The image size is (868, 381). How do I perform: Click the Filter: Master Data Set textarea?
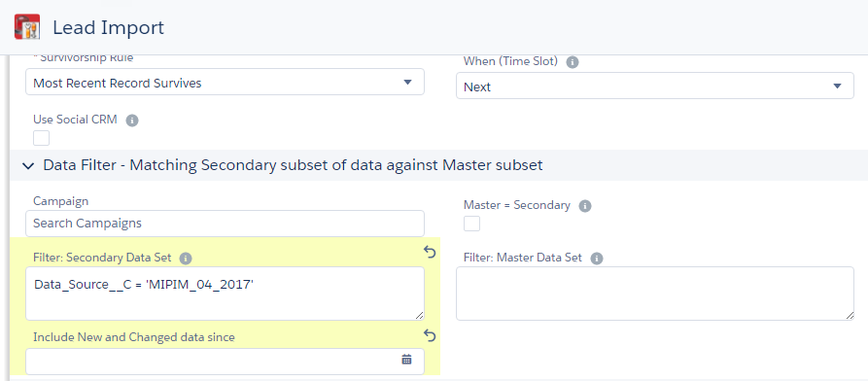click(x=655, y=294)
